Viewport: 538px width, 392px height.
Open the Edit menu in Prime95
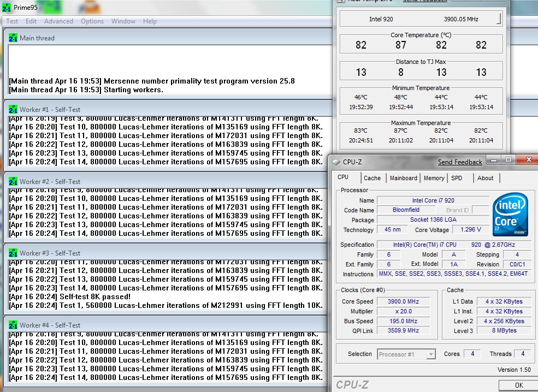31,21
